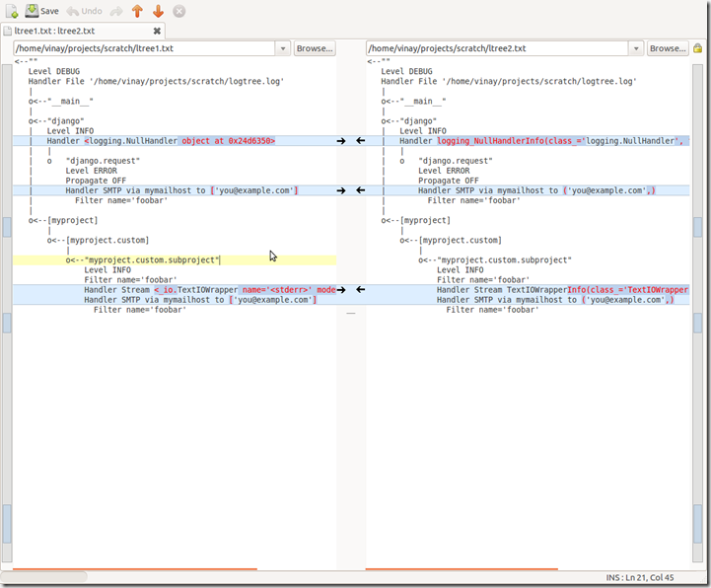The width and height of the screenshot is (711, 588).
Task: Push django.request SMTP handler change right
Action: pyautogui.click(x=341, y=190)
